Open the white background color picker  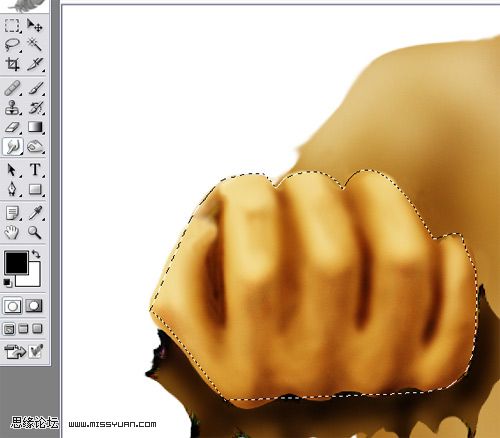click(34, 279)
